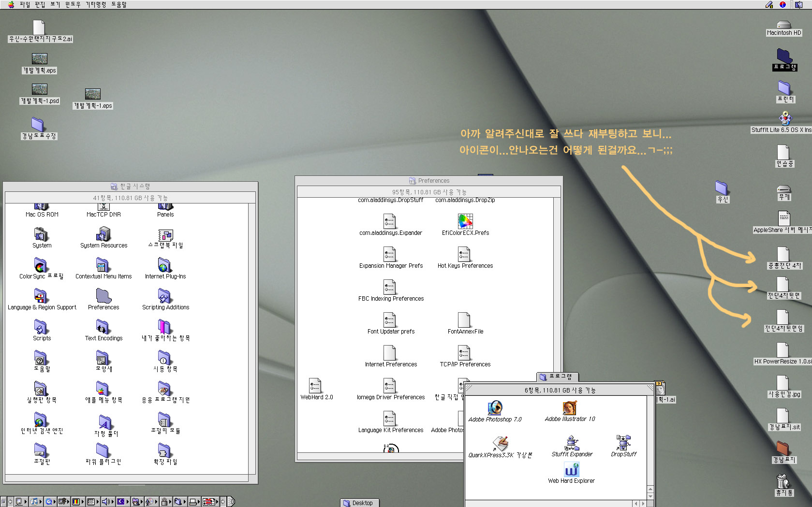Select the EfiColorECX.Prefs file icon

(465, 221)
